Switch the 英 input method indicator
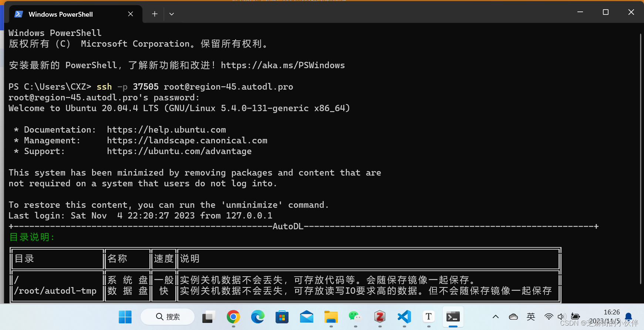Image resolution: width=644 pixels, height=330 pixels. pyautogui.click(x=531, y=317)
